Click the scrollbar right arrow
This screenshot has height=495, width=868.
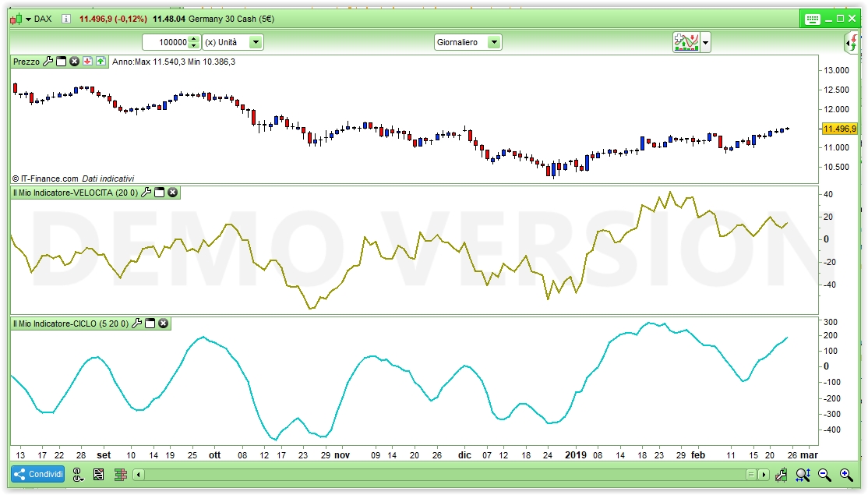point(764,475)
